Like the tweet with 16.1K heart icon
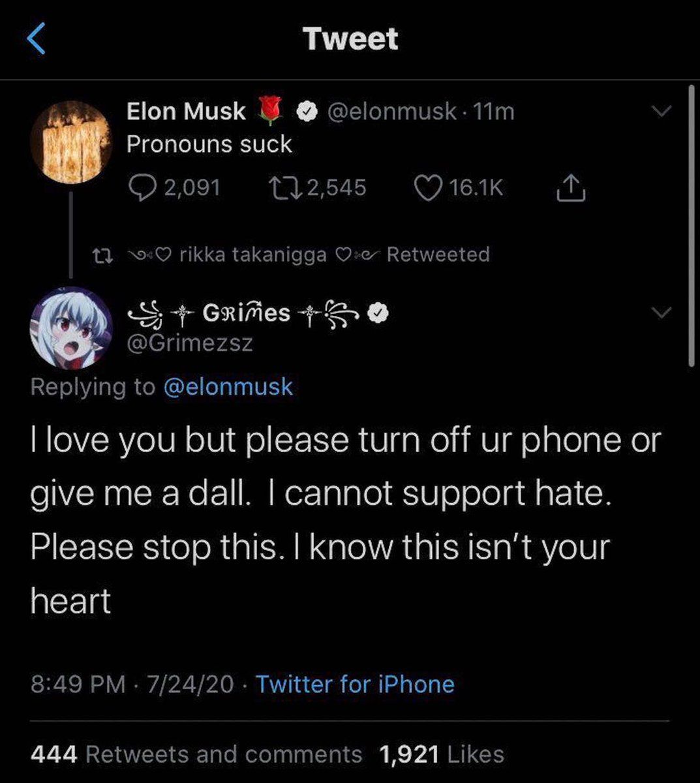 click(428, 188)
